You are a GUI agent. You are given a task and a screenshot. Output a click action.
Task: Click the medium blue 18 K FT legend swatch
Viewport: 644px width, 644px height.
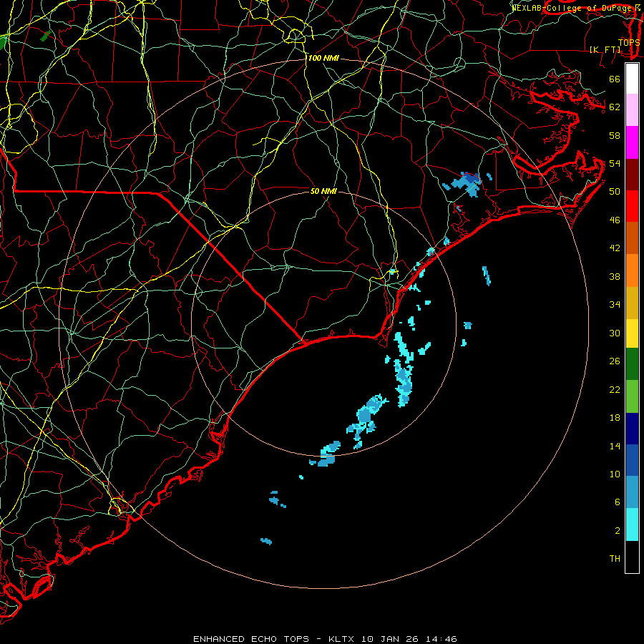click(632, 460)
